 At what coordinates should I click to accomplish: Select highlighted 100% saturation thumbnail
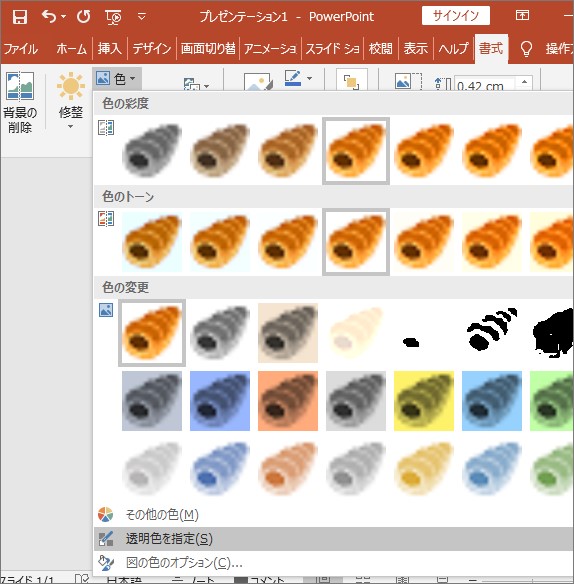pyautogui.click(x=356, y=150)
